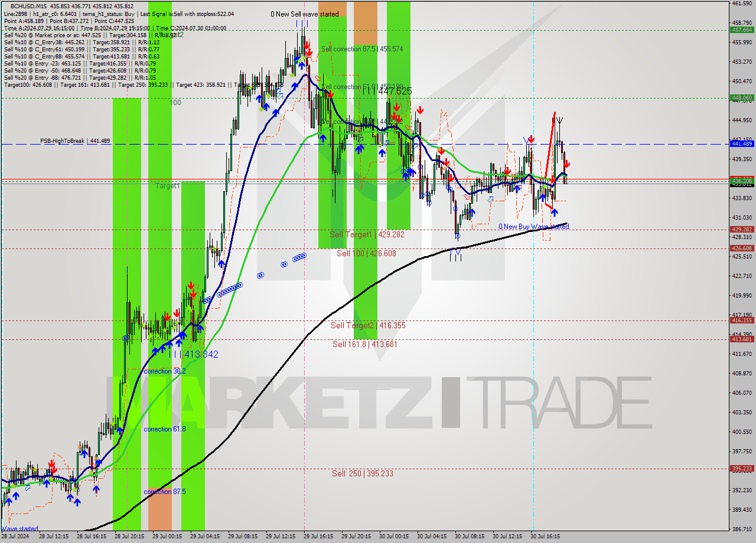Click the blue 'correction 87.5' label

(165, 492)
